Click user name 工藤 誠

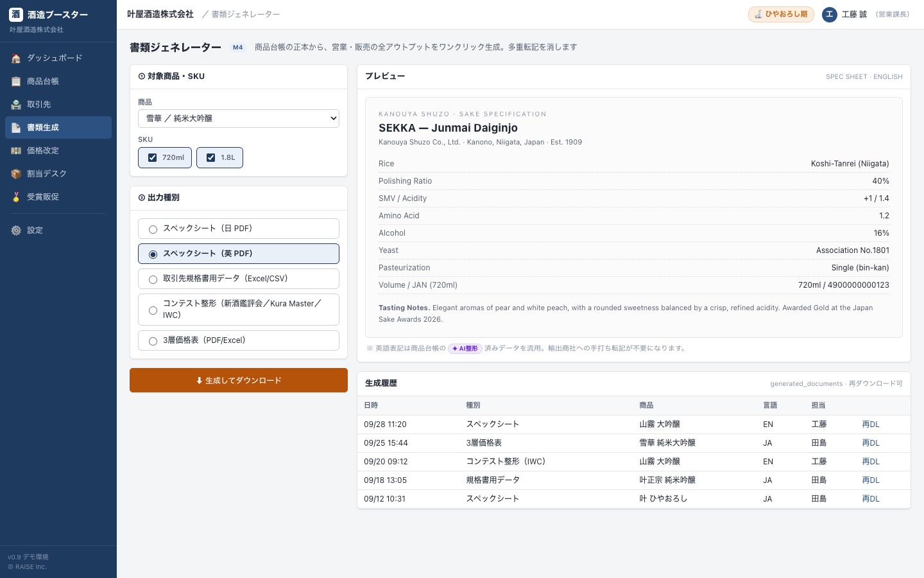coord(854,14)
